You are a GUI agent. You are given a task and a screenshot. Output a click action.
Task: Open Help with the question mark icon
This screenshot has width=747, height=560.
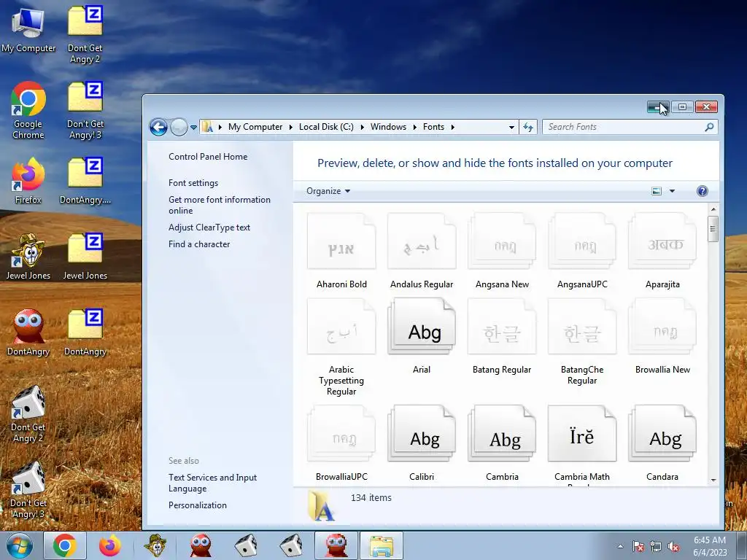pyautogui.click(x=703, y=191)
